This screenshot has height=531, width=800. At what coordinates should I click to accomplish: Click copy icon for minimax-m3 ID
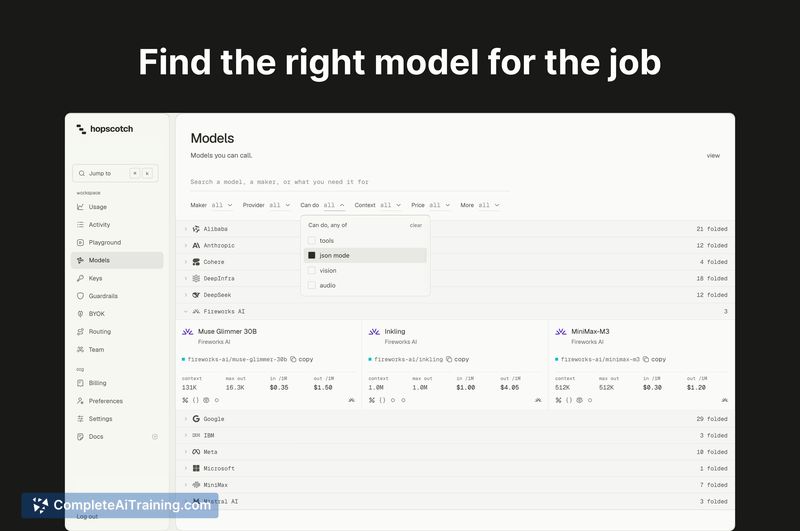click(x=646, y=359)
